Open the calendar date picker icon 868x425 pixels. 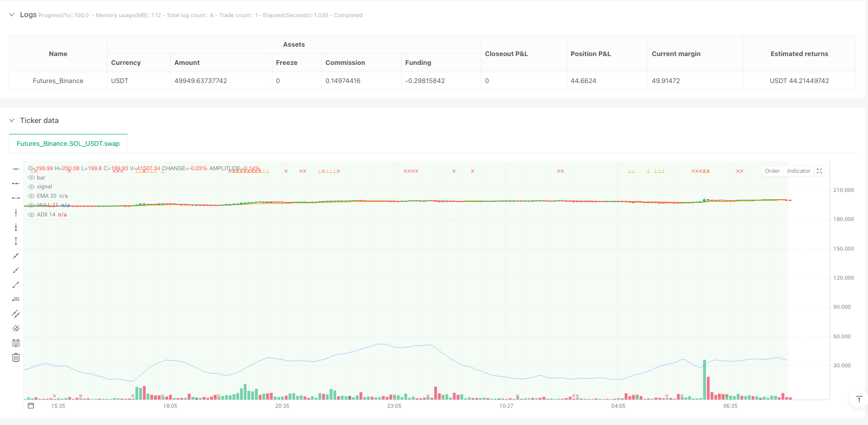31,406
